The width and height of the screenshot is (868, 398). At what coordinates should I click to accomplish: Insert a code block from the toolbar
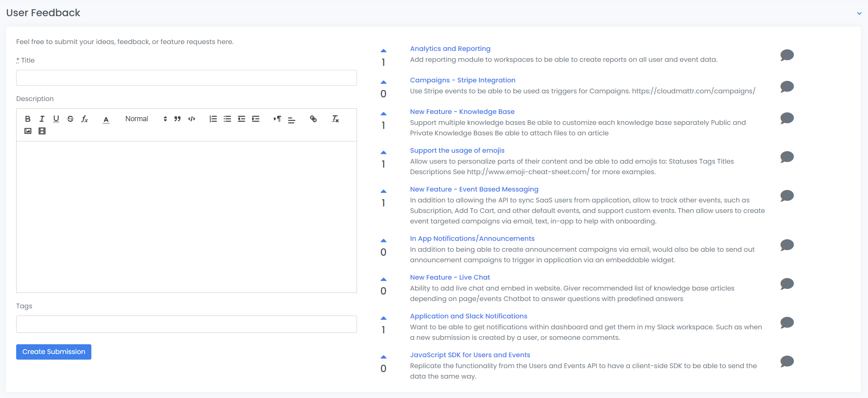point(192,119)
